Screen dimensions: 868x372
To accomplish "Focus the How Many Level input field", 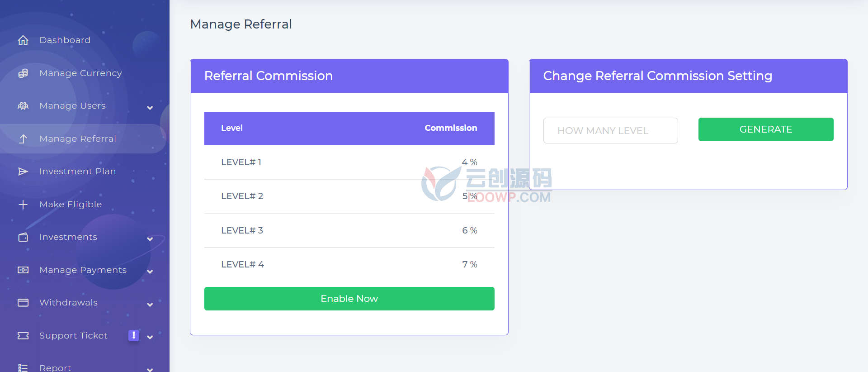I will point(610,130).
